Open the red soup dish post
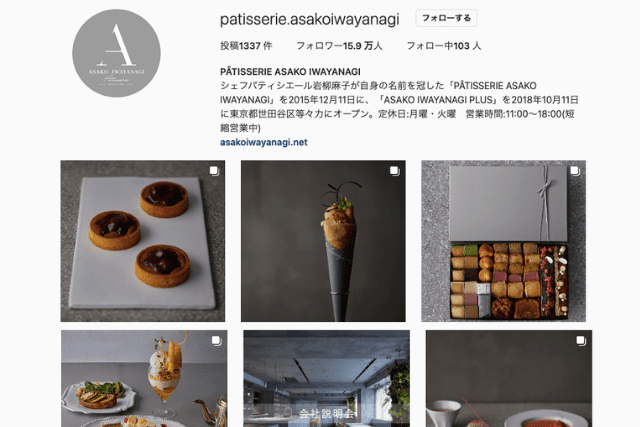Image resolution: width=640 pixels, height=427 pixels. (509, 378)
